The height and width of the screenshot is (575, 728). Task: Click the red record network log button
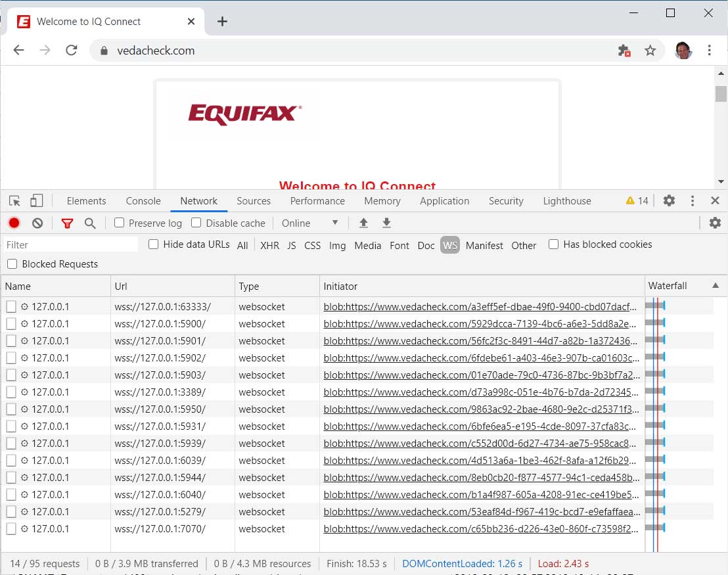(x=14, y=223)
